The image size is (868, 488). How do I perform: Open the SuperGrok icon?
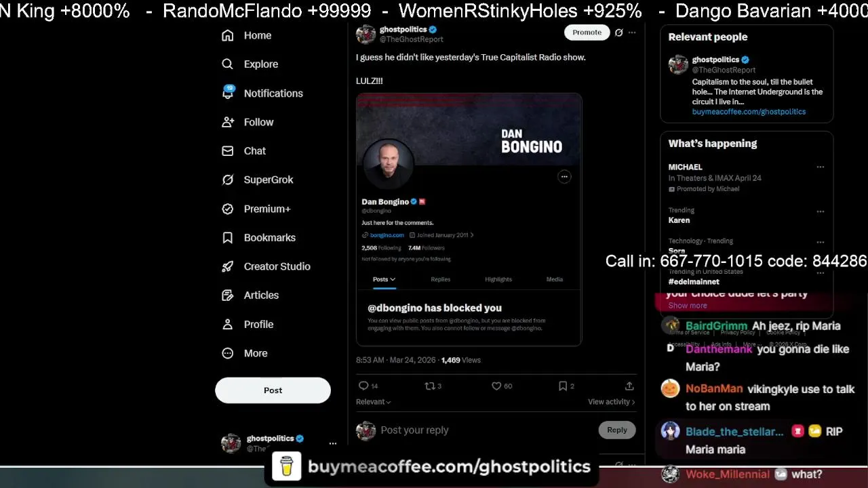pyautogui.click(x=228, y=180)
